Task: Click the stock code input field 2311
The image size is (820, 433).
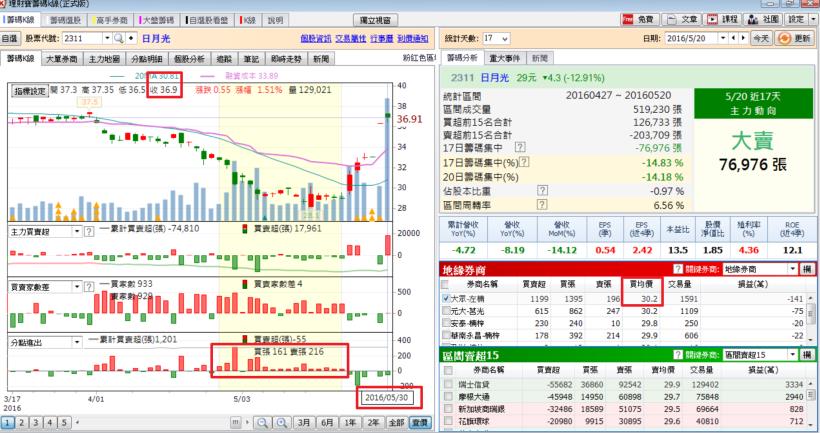Action: coord(83,38)
